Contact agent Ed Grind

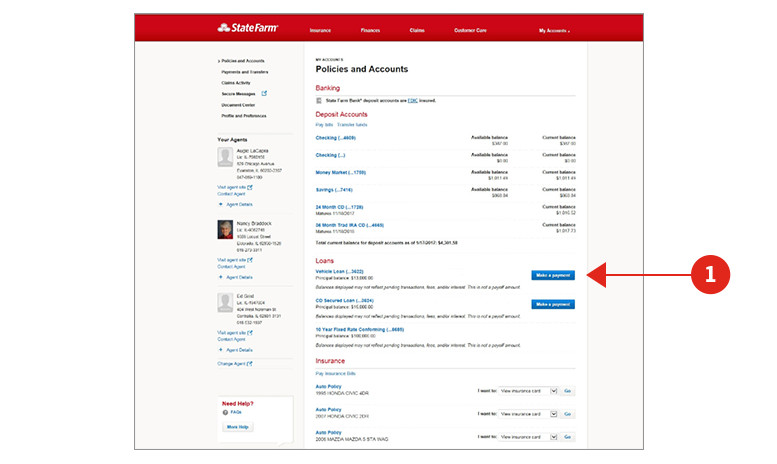coord(231,339)
